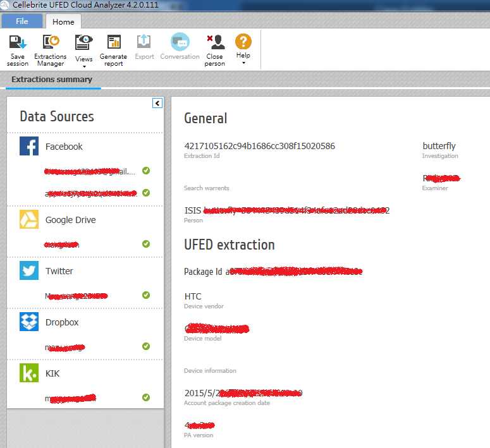Select the second Facebook account entry

pos(91,193)
